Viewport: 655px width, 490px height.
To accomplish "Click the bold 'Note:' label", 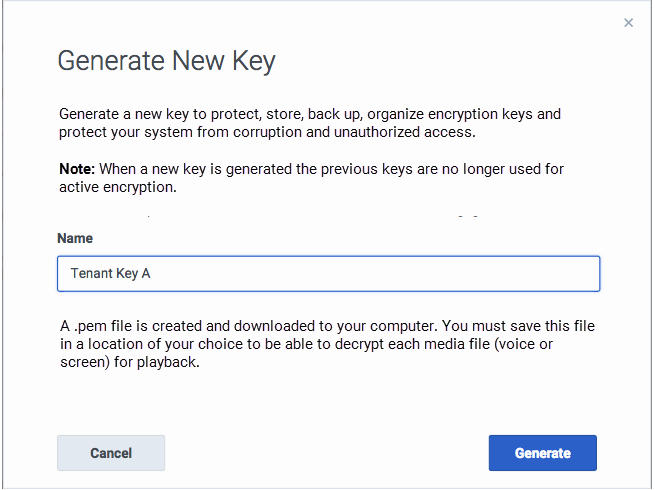I will 77,170.
